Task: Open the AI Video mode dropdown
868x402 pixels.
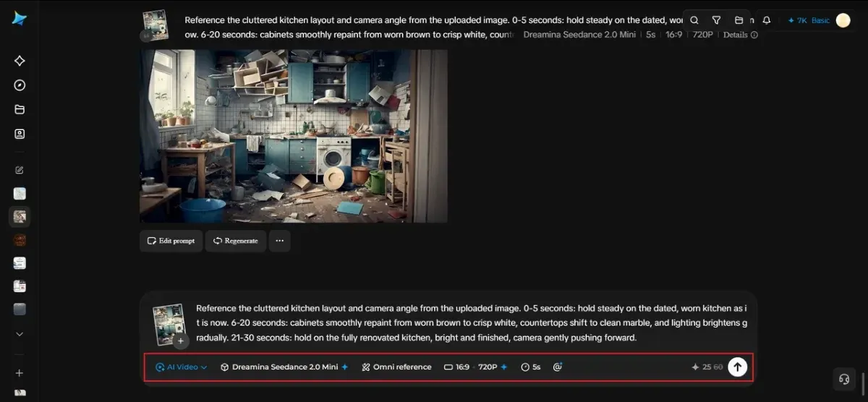Action: pyautogui.click(x=181, y=367)
